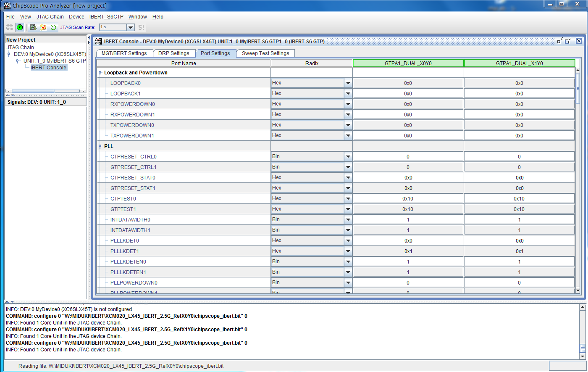Click GTPRESET_CTRL1 value field under GTPA1_DUAL_X0Y0
The height and width of the screenshot is (372, 588).
408,167
